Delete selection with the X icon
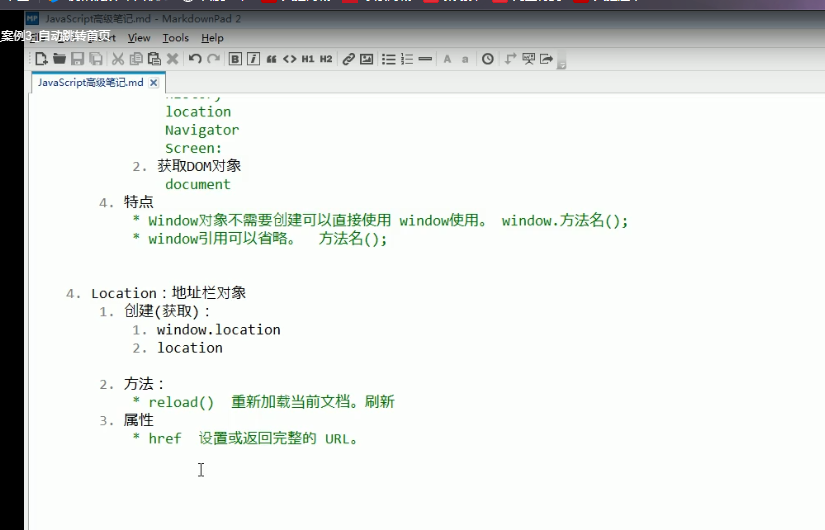This screenshot has width=825, height=530. pos(172,59)
